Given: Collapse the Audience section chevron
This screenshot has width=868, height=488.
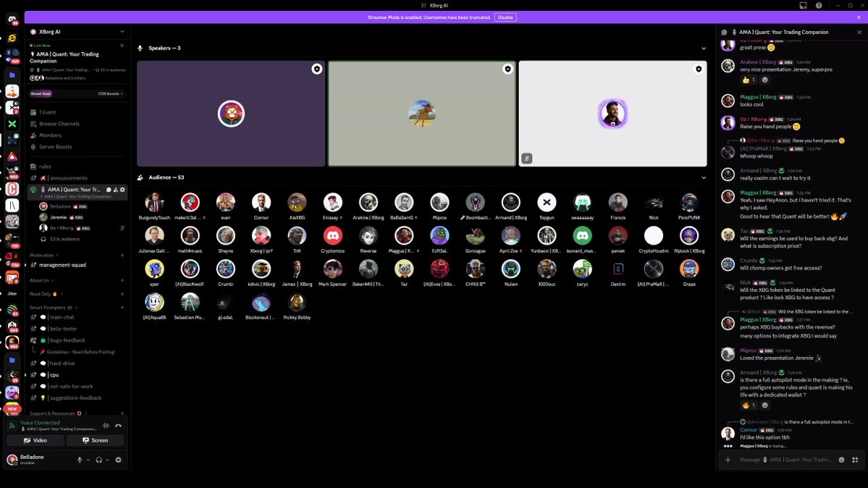Looking at the screenshot, I should coord(704,178).
